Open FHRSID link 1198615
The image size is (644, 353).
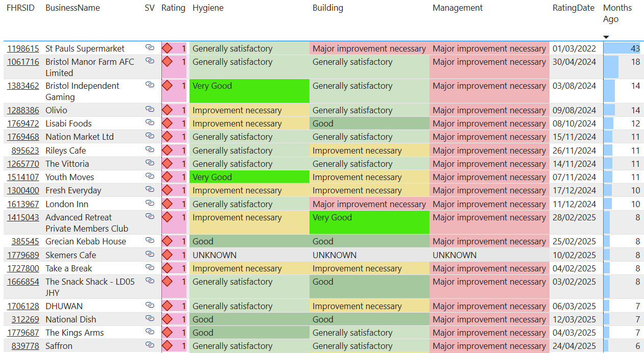point(23,49)
